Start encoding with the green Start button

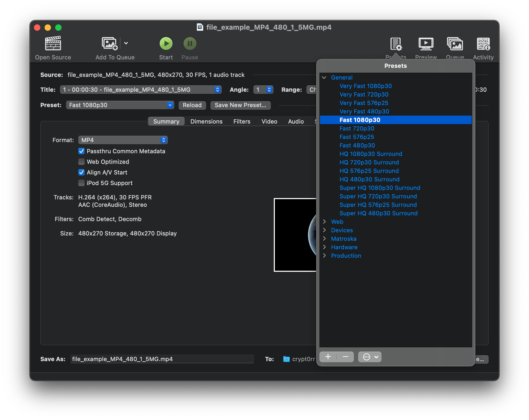[x=166, y=43]
